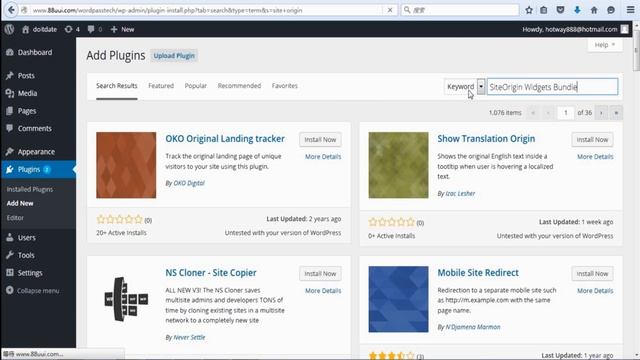640x360 pixels.
Task: Click the NS Cloner plugin icon thumbnail
Action: (x=126, y=299)
